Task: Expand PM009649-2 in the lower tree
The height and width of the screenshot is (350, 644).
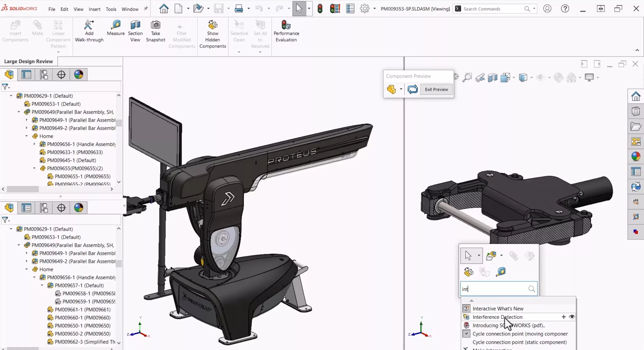Action: [26, 261]
